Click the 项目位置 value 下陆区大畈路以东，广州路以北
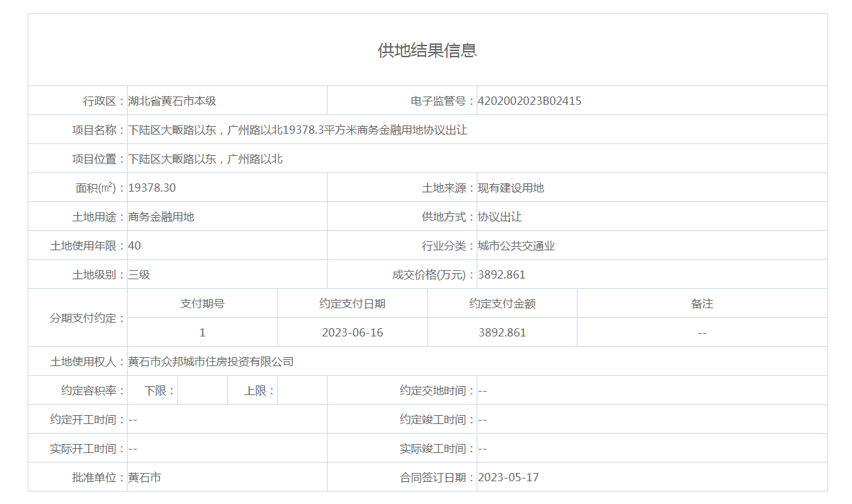The height and width of the screenshot is (504, 852). tap(206, 159)
